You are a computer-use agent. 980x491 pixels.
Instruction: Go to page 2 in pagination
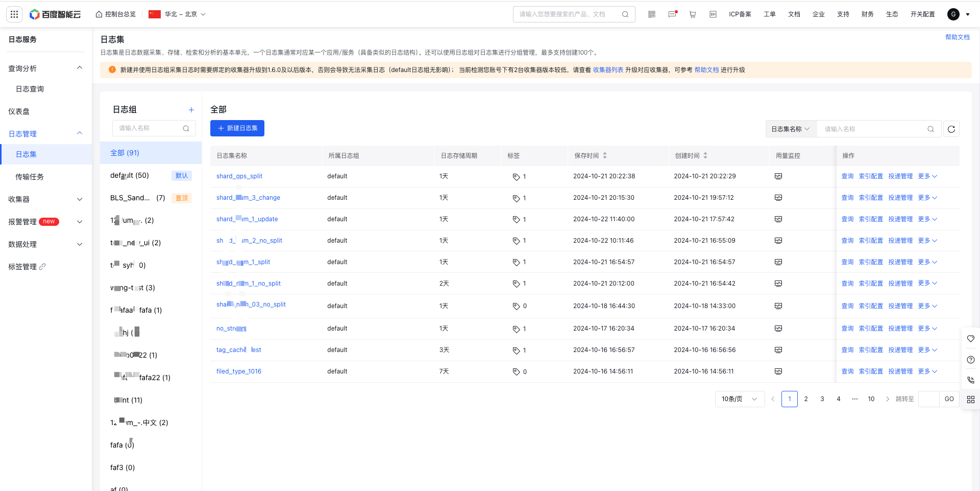coord(806,399)
